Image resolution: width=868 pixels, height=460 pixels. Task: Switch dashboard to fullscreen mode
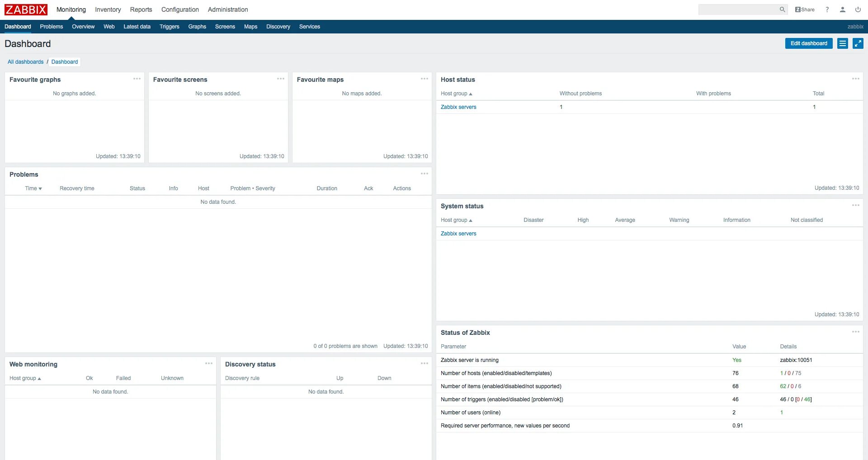pyautogui.click(x=858, y=43)
